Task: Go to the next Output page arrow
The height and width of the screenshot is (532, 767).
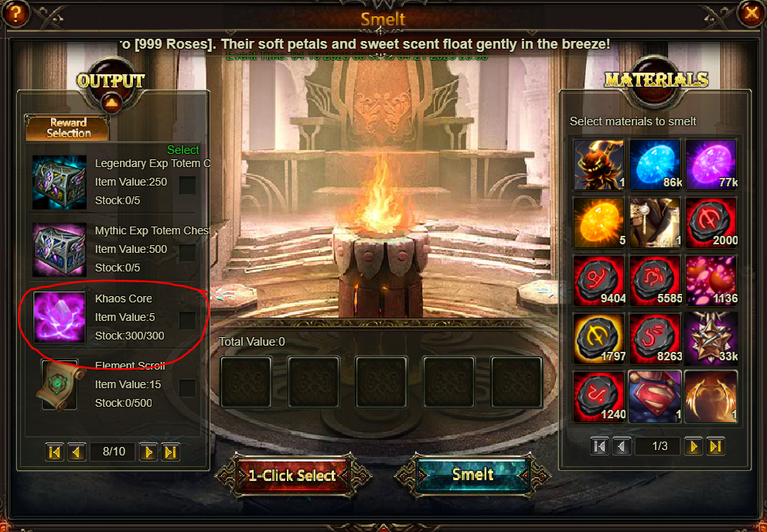Action: coord(148,452)
